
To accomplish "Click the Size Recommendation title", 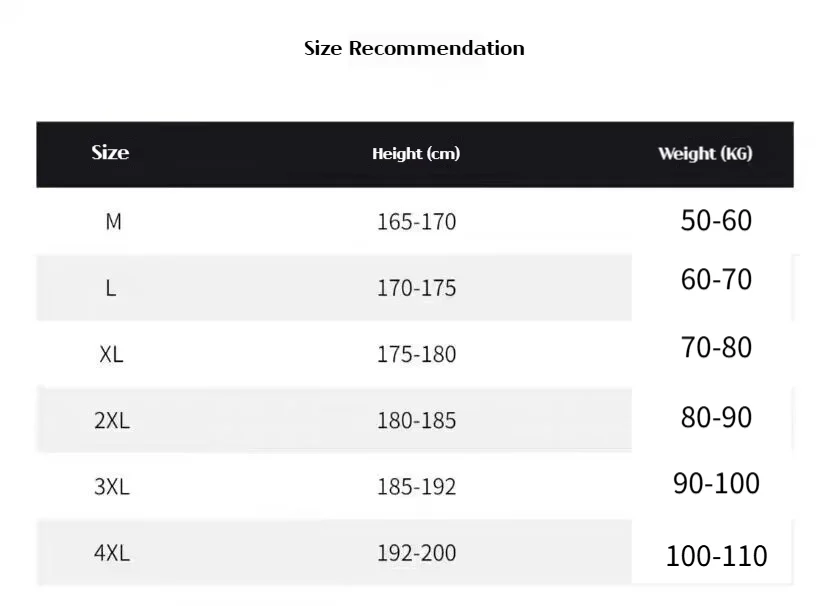I will (414, 48).
